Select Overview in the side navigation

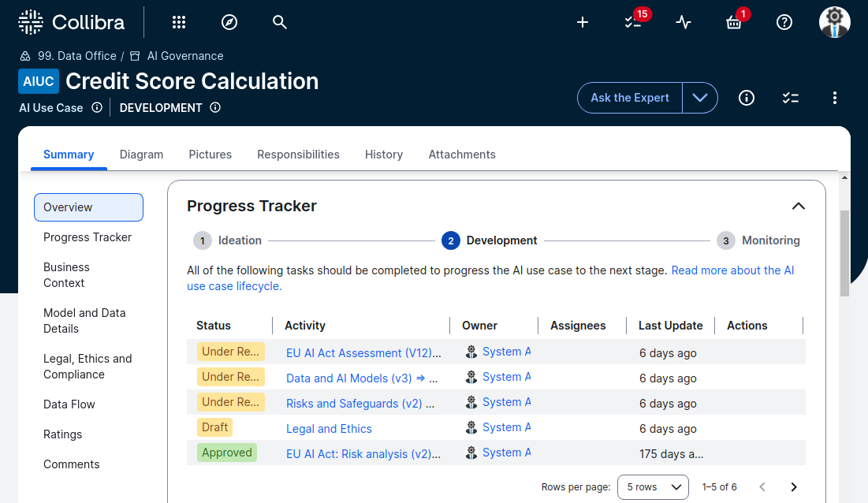coord(88,207)
